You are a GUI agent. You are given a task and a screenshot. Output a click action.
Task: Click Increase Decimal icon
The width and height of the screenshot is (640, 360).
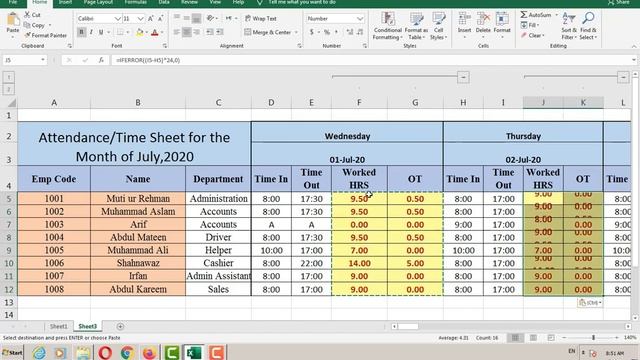[350, 32]
